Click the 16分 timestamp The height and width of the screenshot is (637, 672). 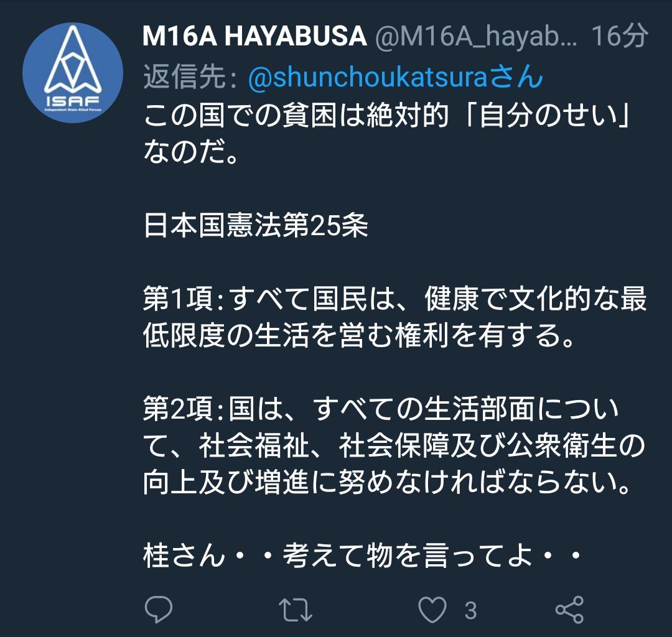pos(620,35)
